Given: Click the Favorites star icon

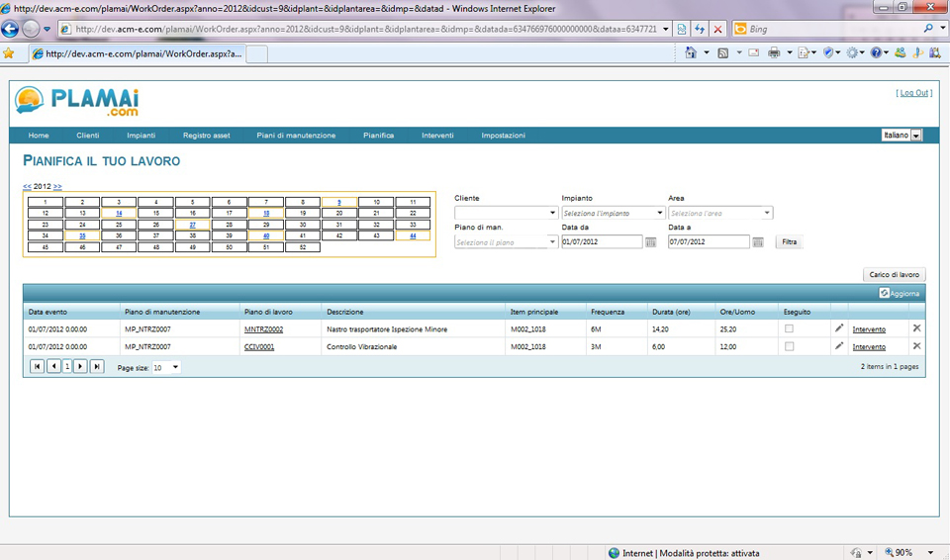Looking at the screenshot, I should pyautogui.click(x=9, y=53).
